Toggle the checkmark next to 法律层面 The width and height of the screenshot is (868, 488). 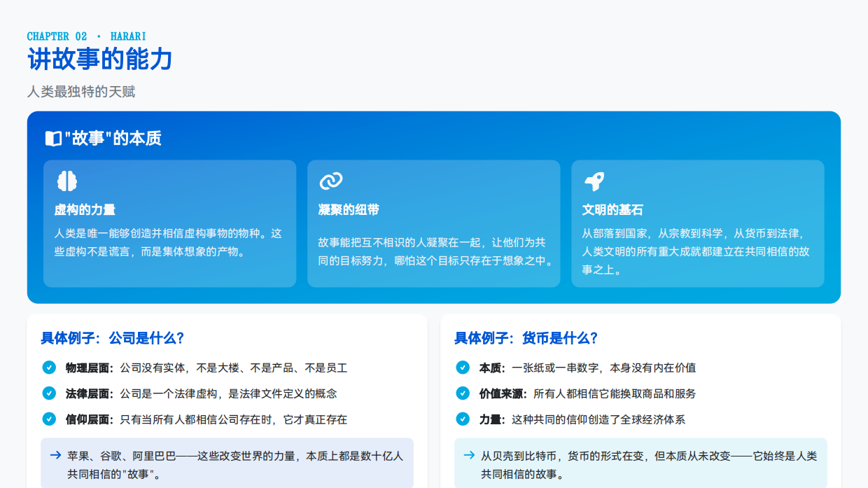tap(49, 393)
